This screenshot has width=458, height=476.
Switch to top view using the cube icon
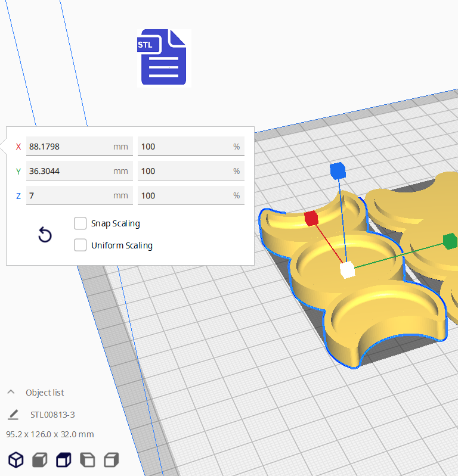63,460
